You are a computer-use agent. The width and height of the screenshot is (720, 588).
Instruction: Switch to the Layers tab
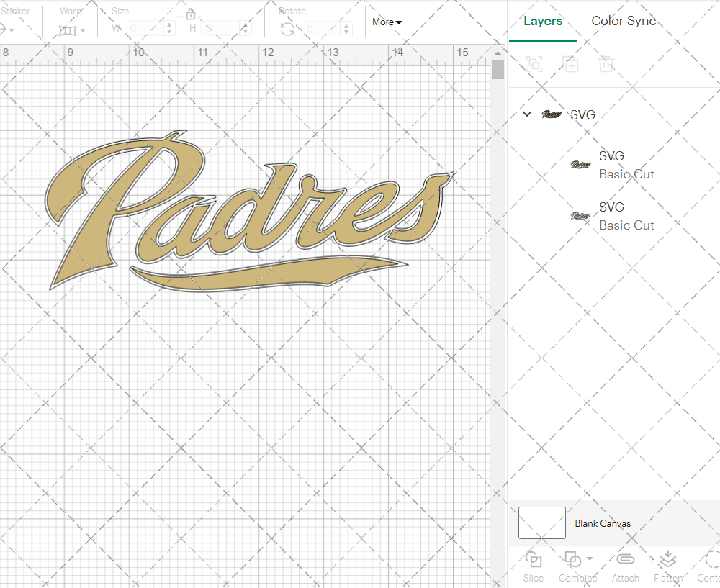(x=543, y=21)
